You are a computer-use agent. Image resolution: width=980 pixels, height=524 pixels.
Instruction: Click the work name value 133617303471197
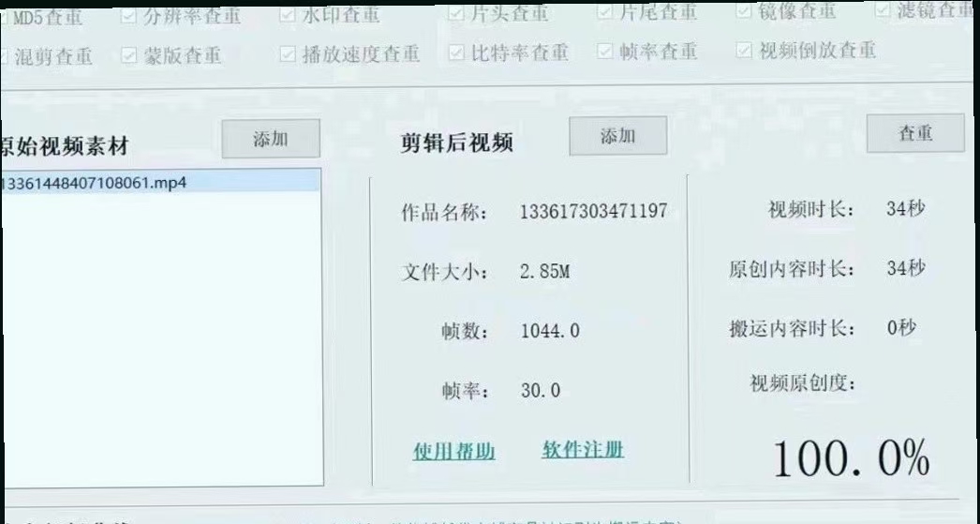click(x=594, y=211)
